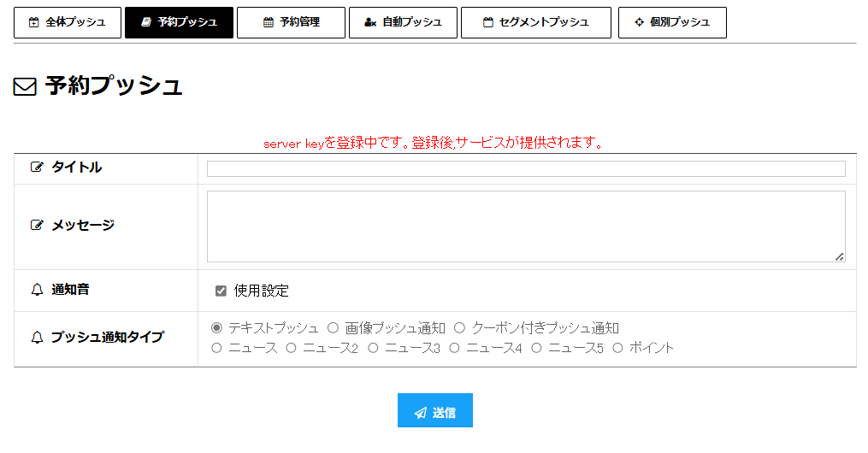Choose the ポイント radio option

coord(617,348)
